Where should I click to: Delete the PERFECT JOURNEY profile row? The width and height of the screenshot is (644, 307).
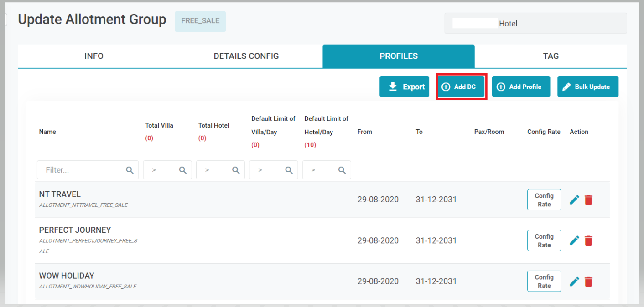(x=588, y=240)
